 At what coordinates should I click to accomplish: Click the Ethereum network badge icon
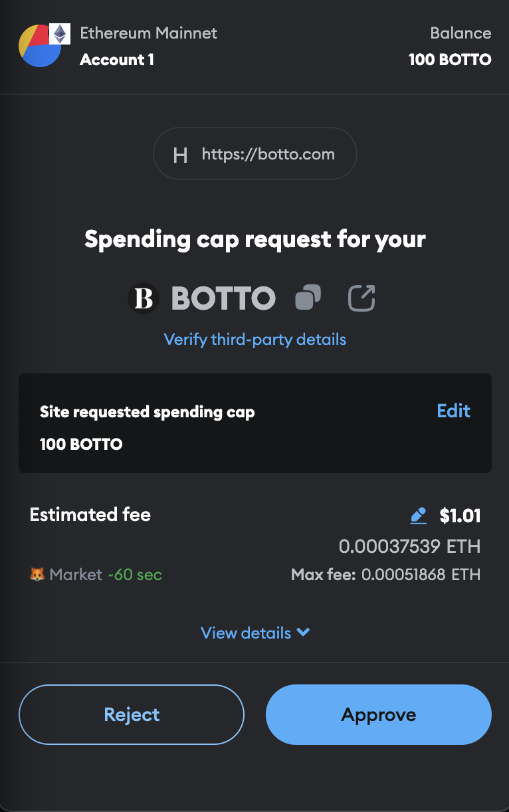[60, 34]
